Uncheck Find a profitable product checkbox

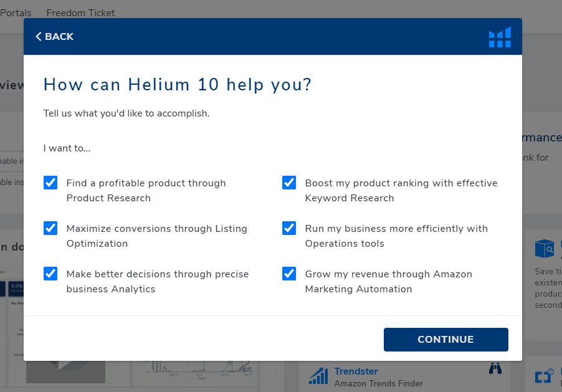pos(50,183)
